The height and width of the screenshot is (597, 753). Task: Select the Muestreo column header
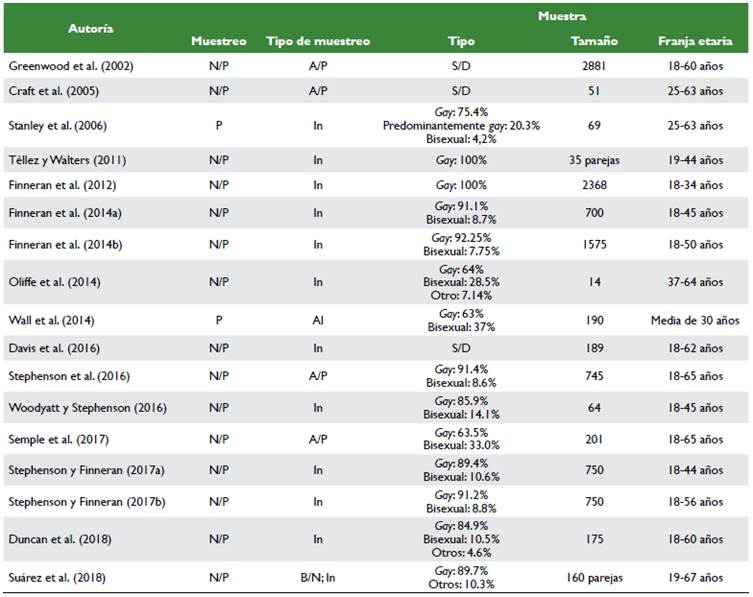[x=219, y=41]
